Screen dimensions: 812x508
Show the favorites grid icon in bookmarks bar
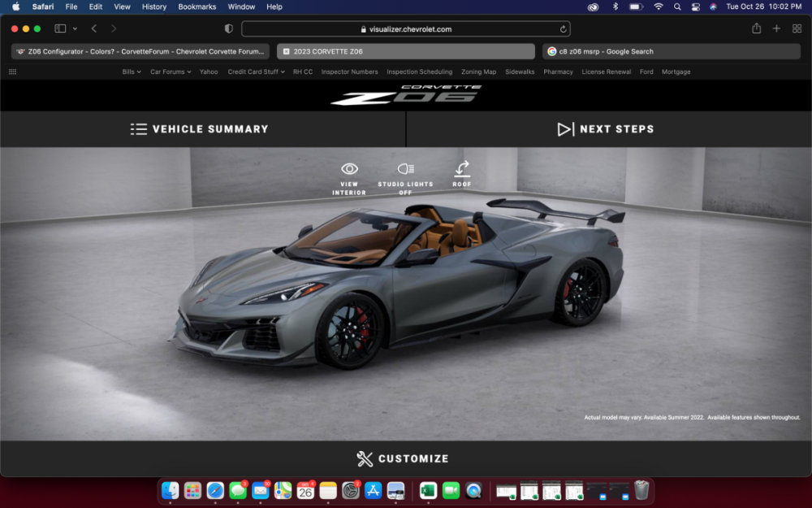[x=12, y=72]
